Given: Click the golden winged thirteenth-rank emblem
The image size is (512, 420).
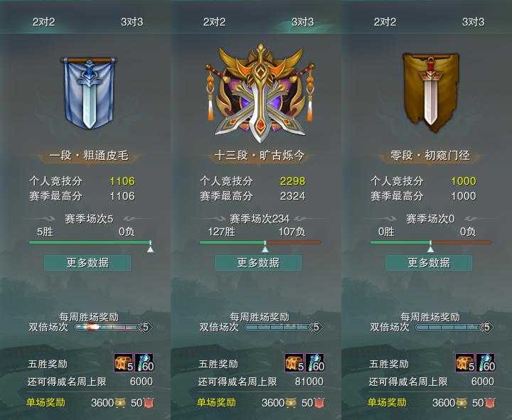Looking at the screenshot, I should coord(260,93).
